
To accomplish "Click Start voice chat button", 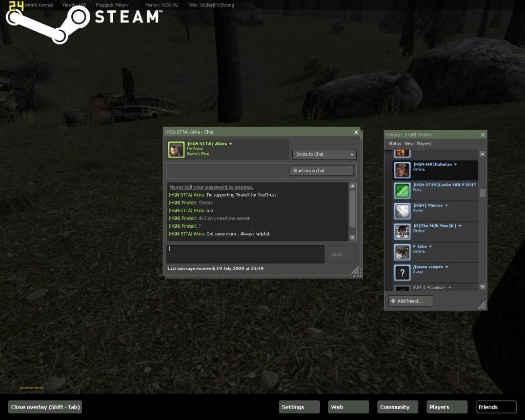I will pyautogui.click(x=321, y=170).
